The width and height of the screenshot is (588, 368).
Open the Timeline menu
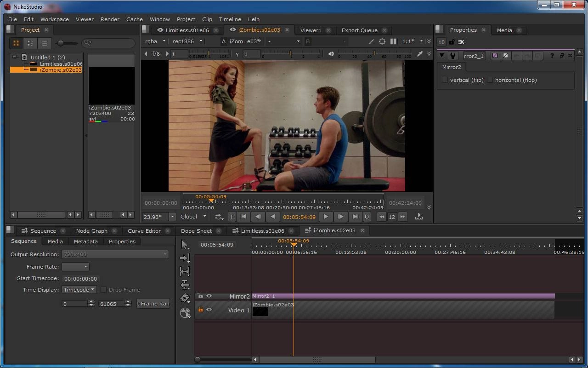230,19
